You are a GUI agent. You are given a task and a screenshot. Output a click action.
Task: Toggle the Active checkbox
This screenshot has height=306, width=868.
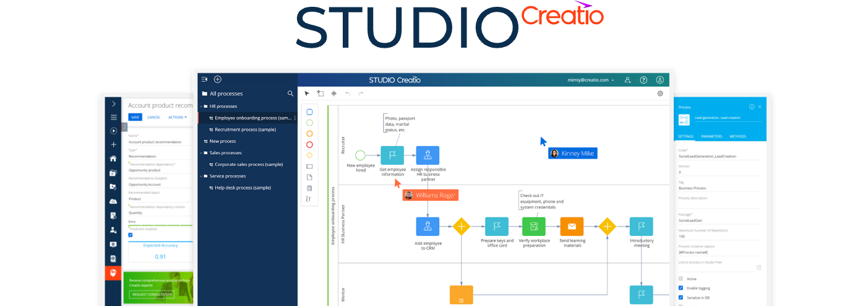681,279
